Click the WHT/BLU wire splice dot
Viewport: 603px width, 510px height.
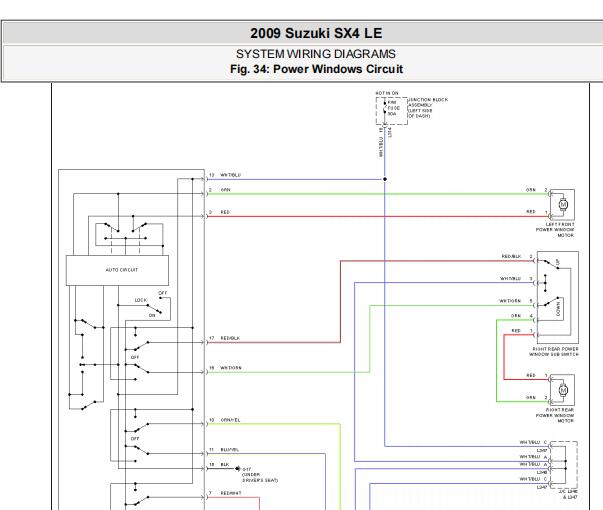(x=385, y=179)
